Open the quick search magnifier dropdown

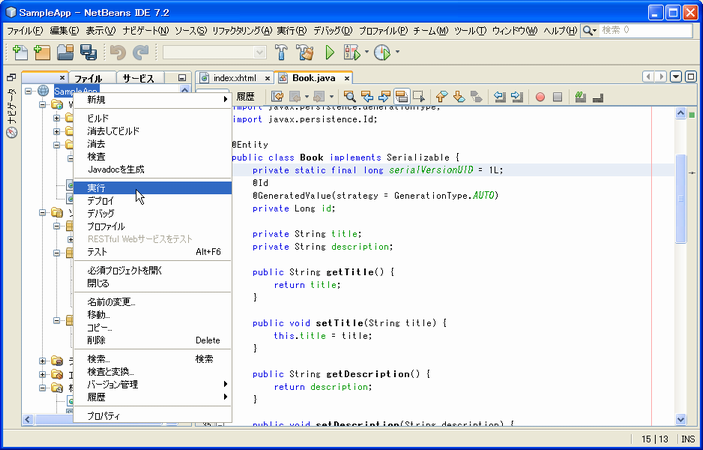tap(590, 30)
